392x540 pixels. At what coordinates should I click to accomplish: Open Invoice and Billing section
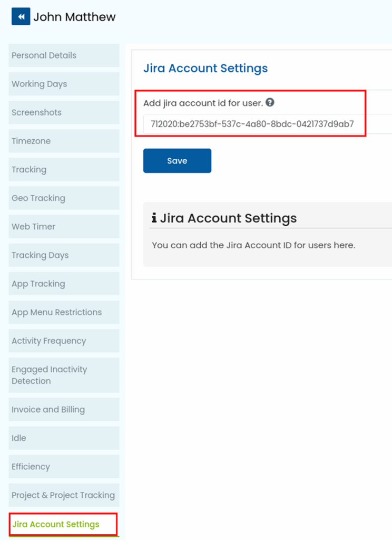point(64,409)
